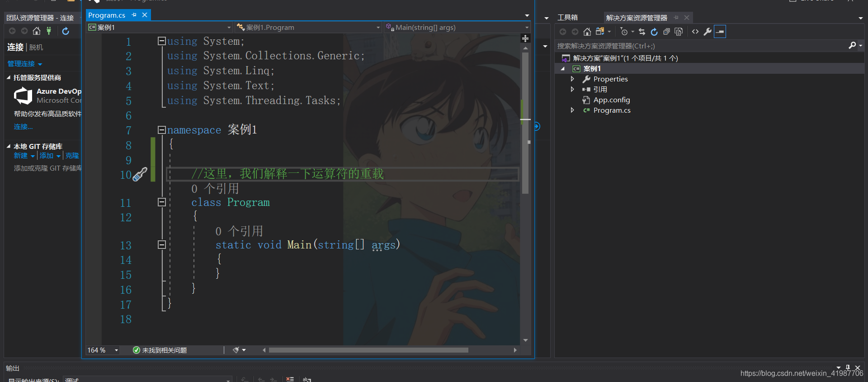Viewport: 868px width, 382px height.
Task: Refresh Solution Explorer
Action: [654, 32]
